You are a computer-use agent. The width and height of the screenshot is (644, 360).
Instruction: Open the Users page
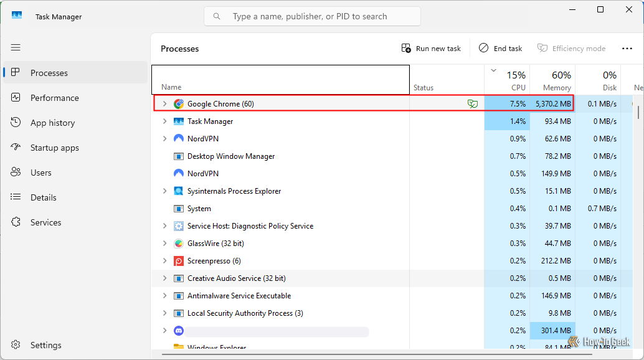(x=75, y=173)
